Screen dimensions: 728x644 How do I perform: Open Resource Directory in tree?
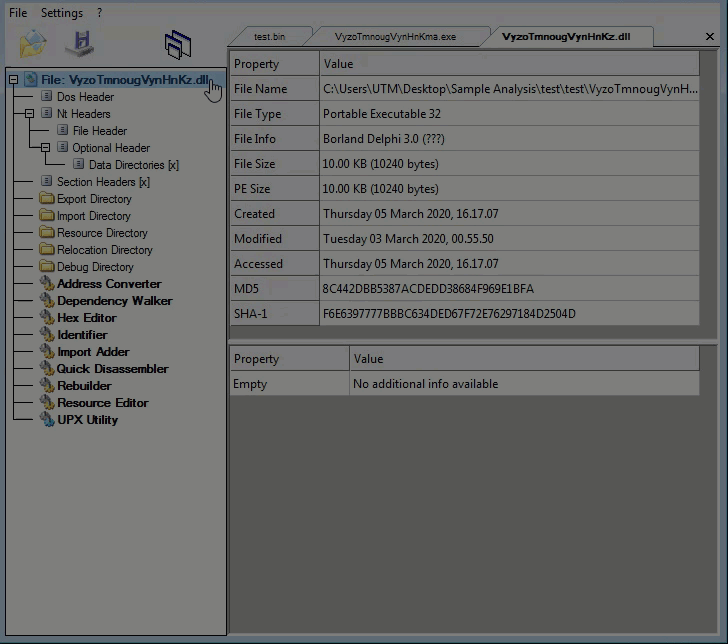tap(102, 233)
